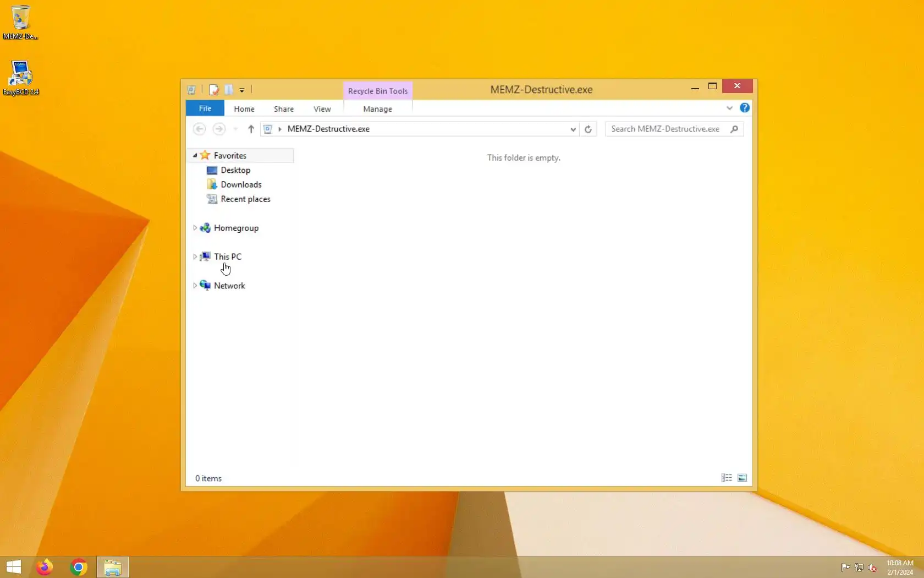Open Recent places under Favorites
Screen dimensions: 924x578
click(245, 199)
